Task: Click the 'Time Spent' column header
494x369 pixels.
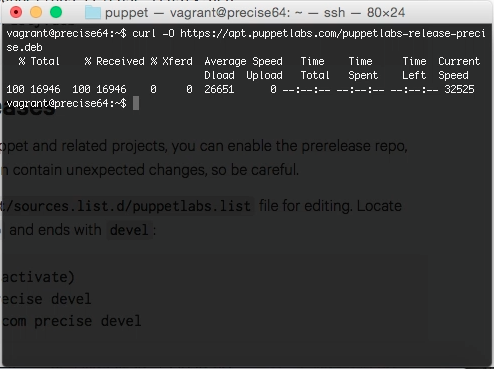Action: pyautogui.click(x=363, y=68)
